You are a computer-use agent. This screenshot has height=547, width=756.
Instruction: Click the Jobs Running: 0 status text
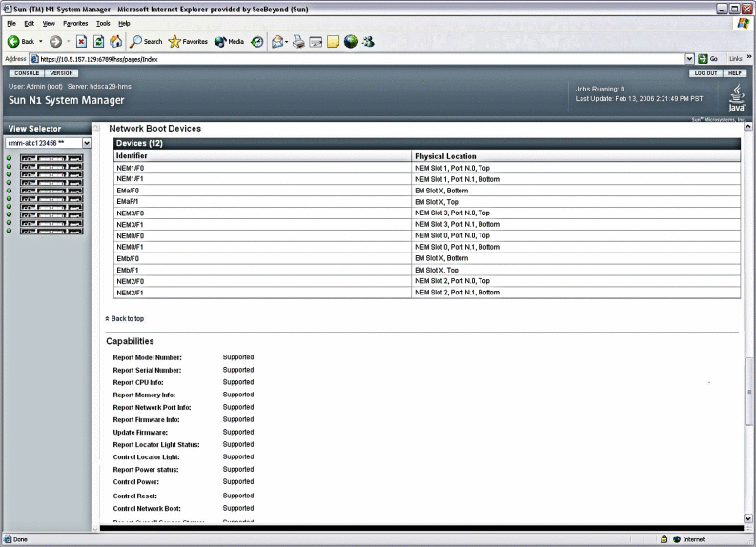600,90
